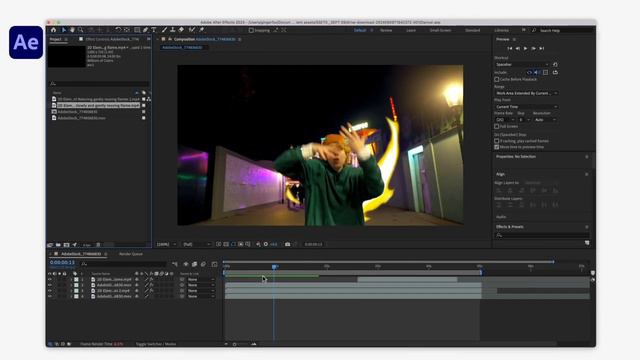Switch to the Review workspace
This screenshot has width=640, height=360.
click(386, 30)
